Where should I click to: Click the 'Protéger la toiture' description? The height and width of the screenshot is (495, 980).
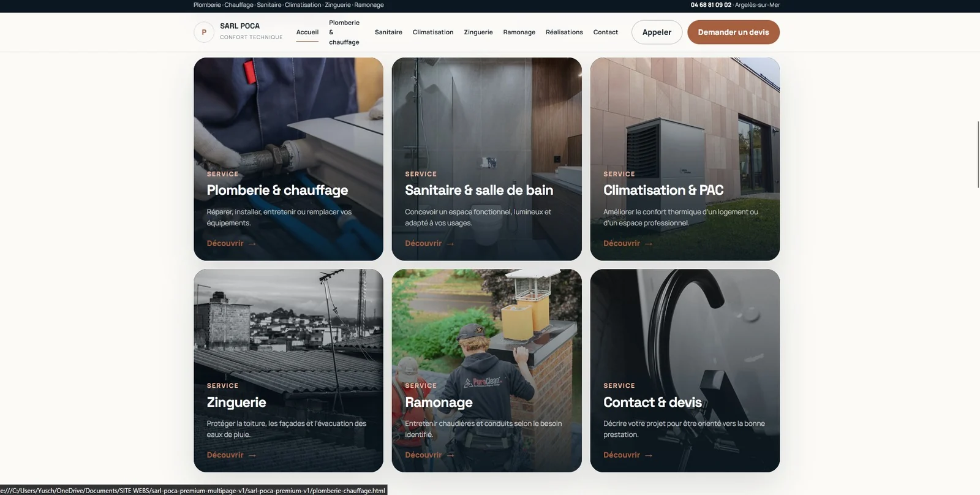(x=287, y=429)
